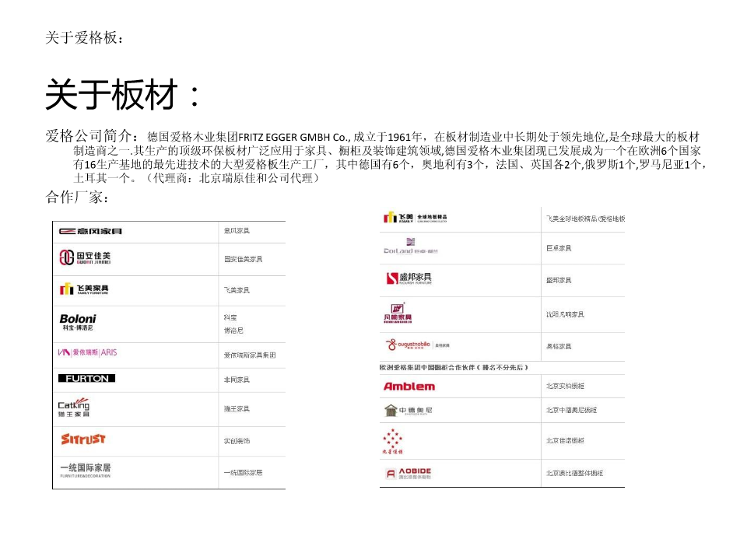This screenshot has width=747, height=560.
Task: Click the 意风家具 brand logo
Action: click(90, 232)
